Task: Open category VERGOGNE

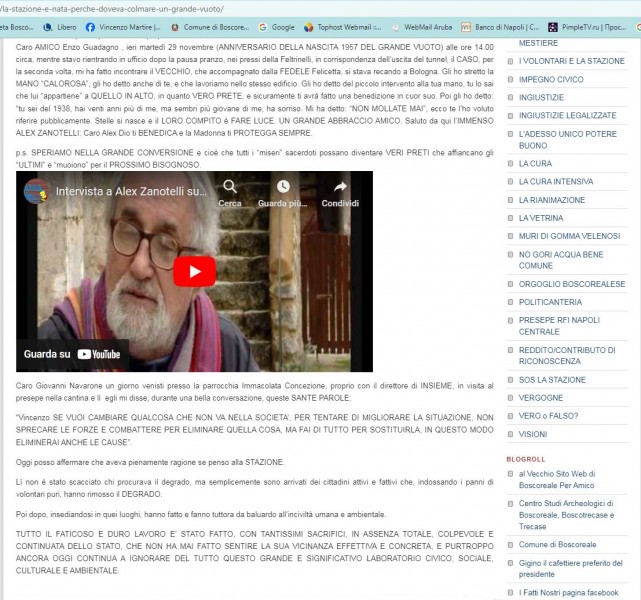Action: point(540,398)
